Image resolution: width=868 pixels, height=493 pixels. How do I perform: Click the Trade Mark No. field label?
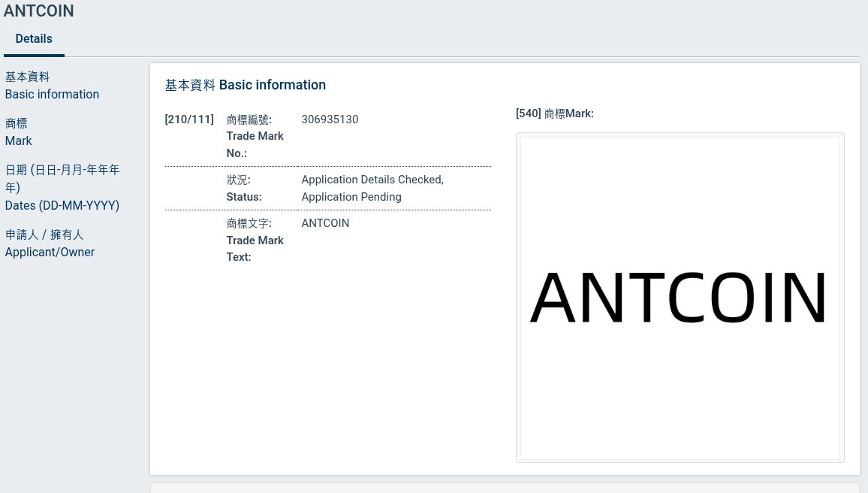tap(255, 144)
